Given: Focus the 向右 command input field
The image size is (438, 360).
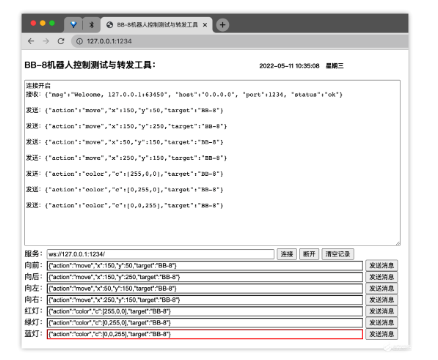Looking at the screenshot, I should click(x=205, y=300).
